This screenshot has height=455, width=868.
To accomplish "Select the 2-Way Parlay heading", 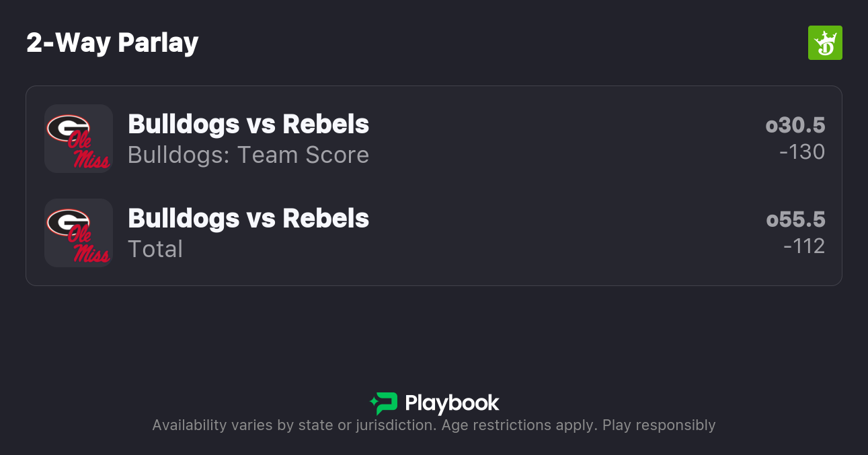I will [112, 43].
